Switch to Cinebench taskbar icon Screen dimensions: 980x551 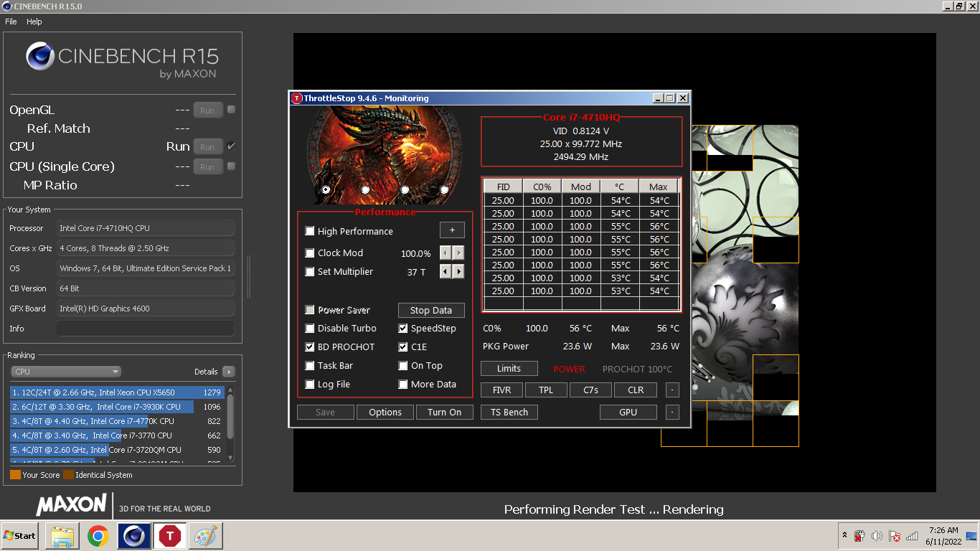coord(134,536)
